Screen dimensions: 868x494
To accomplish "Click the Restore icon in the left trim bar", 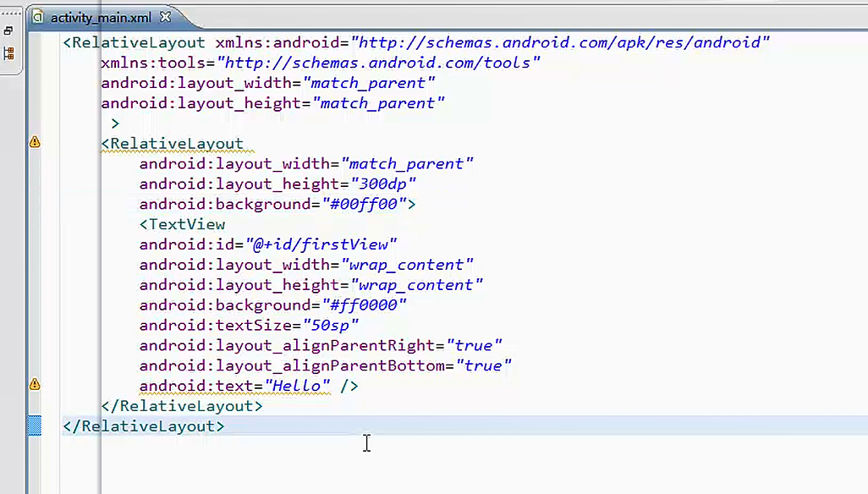I will (8, 31).
